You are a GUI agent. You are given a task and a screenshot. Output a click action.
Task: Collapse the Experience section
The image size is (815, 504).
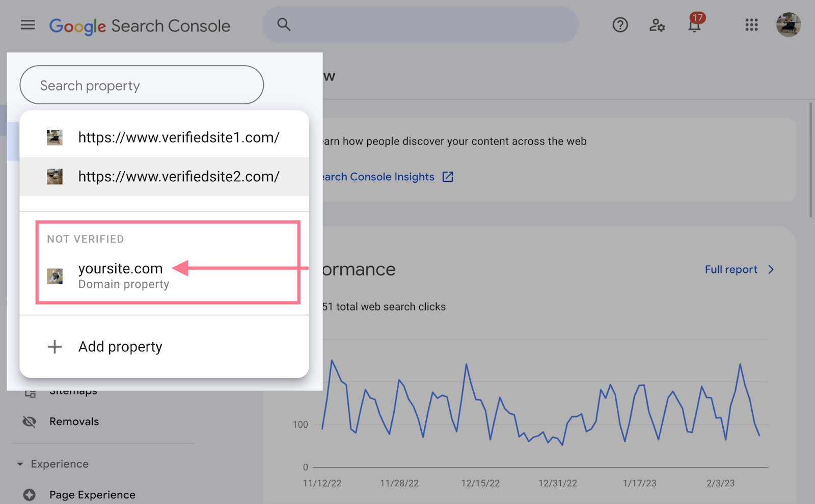click(20, 464)
